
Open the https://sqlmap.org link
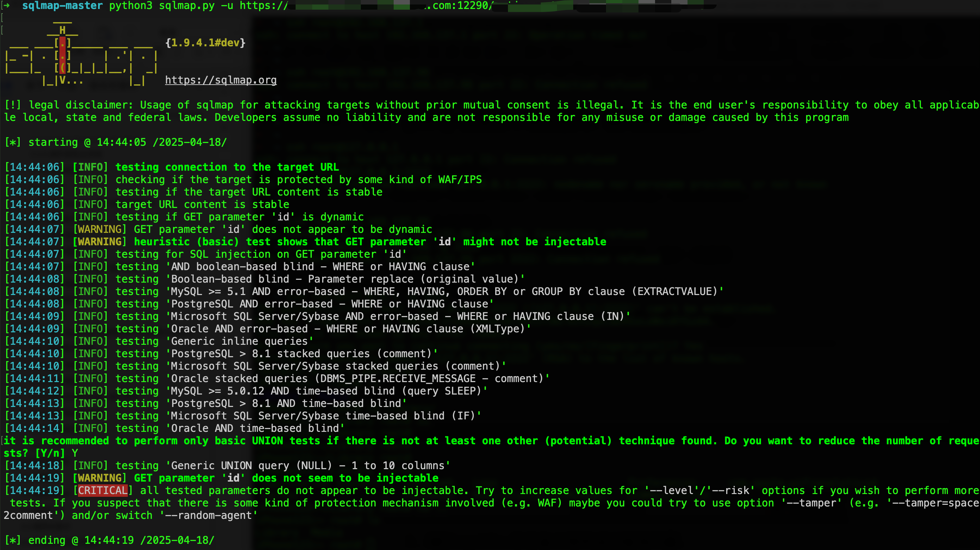221,80
